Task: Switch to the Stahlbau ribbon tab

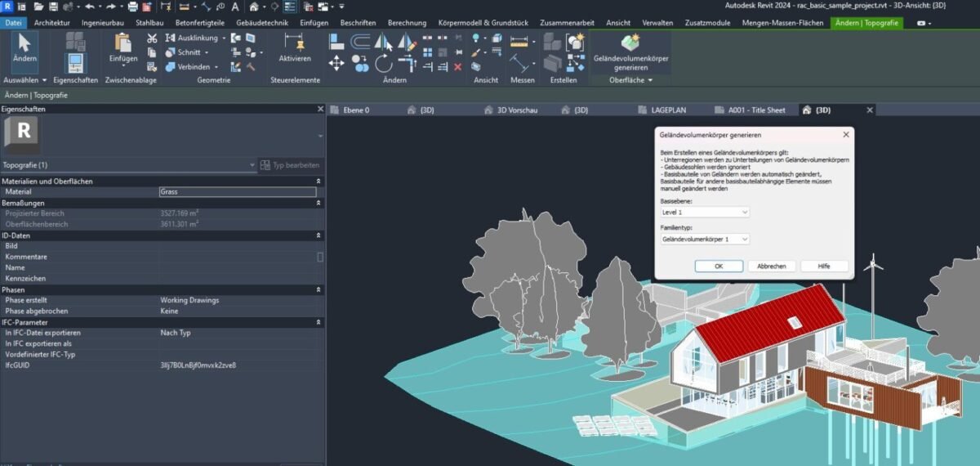Action: [x=149, y=22]
